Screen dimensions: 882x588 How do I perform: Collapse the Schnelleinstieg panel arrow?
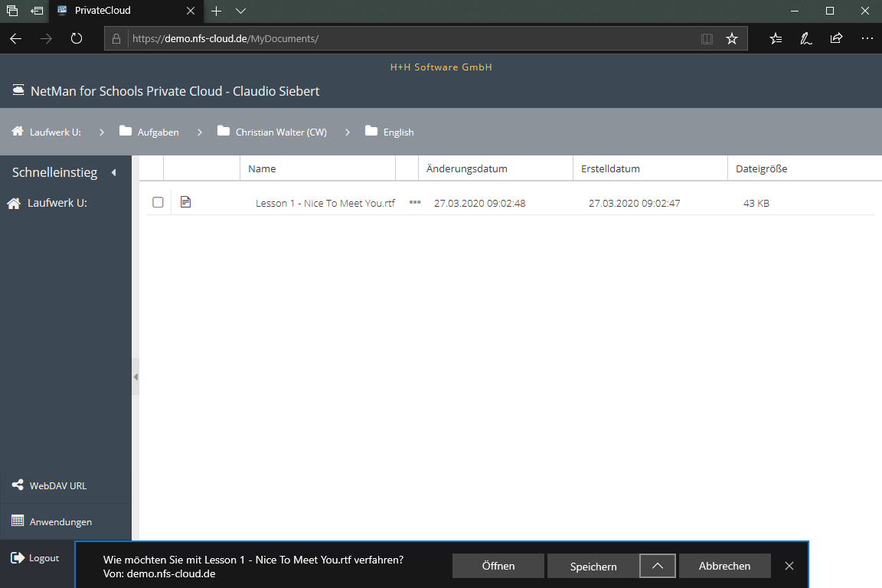click(114, 173)
